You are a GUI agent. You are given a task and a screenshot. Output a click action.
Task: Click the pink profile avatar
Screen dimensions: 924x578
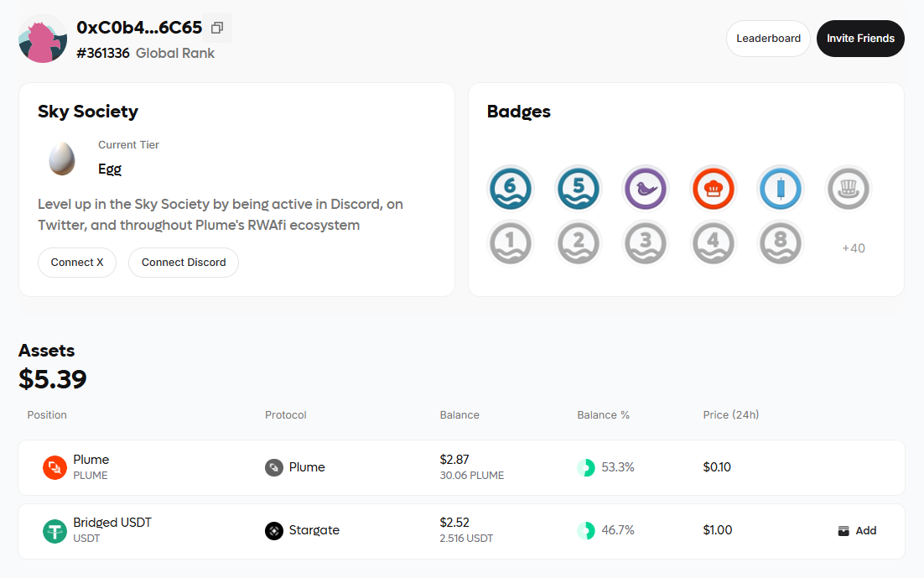coord(43,39)
